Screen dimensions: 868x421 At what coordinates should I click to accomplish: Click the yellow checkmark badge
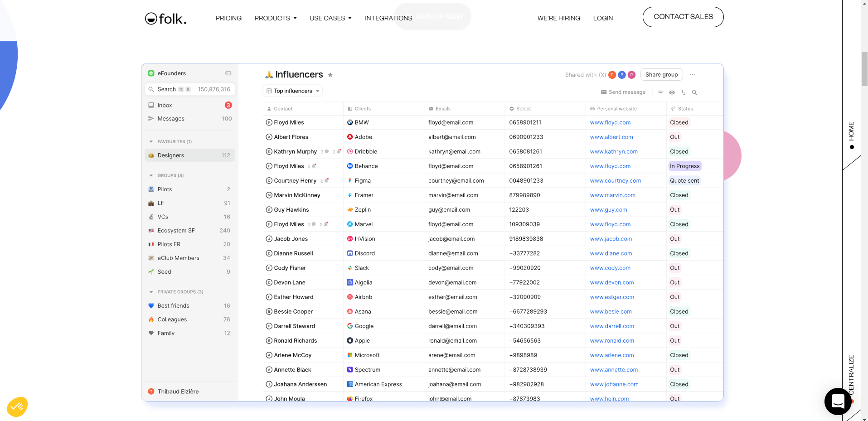pyautogui.click(x=17, y=406)
